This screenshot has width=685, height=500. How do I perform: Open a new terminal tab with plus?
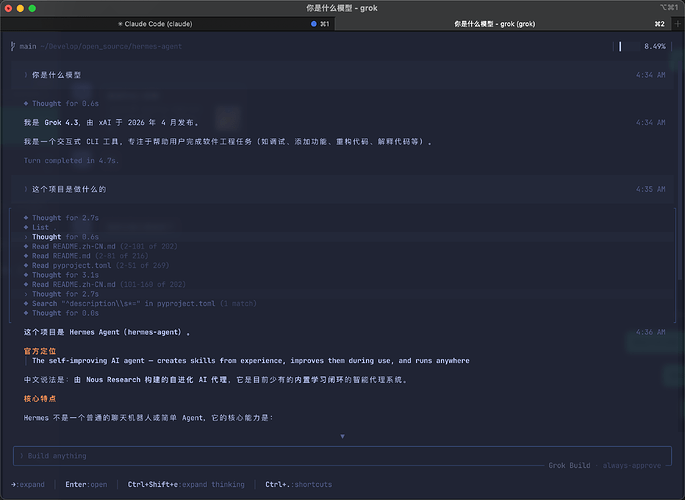[678, 24]
